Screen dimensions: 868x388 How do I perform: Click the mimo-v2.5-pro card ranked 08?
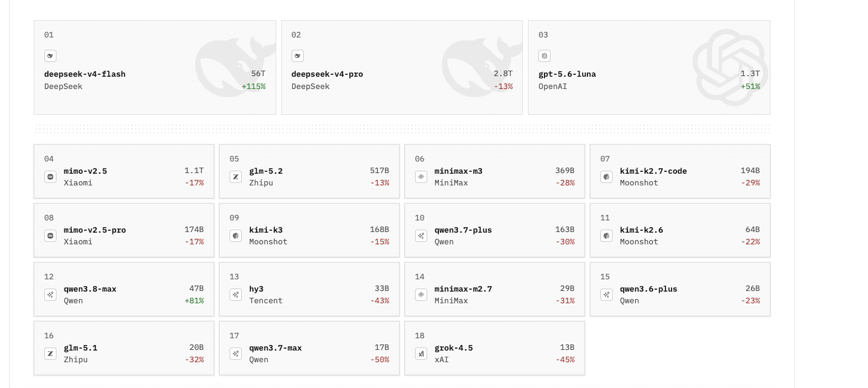tap(124, 230)
